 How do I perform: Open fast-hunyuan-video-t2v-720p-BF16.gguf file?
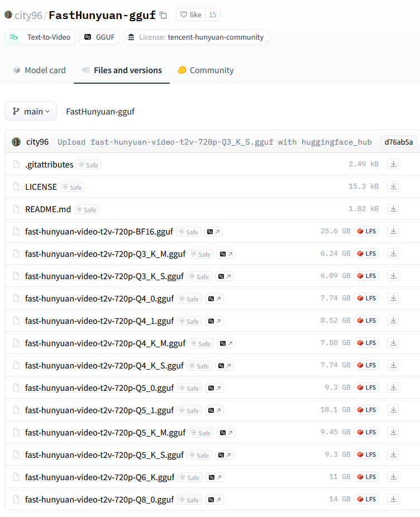coord(99,232)
